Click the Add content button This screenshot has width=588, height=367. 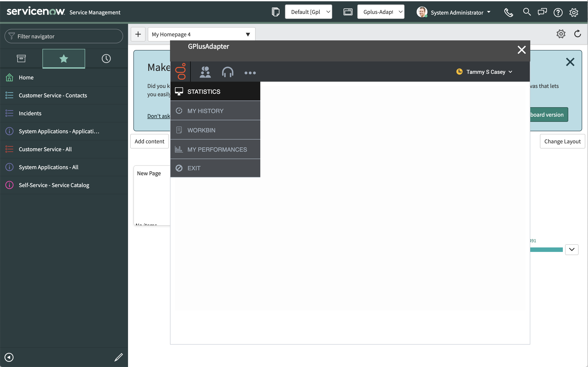[149, 141]
